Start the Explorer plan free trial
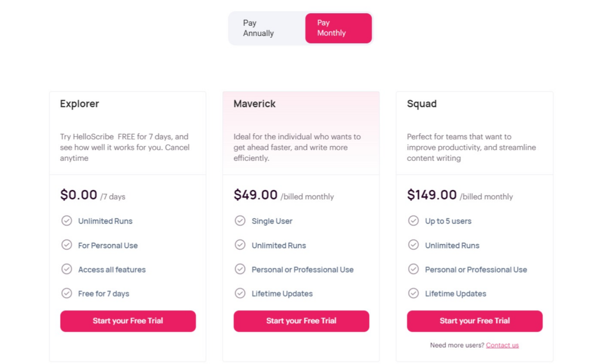Screen dimensions: 597x364 pos(128,321)
